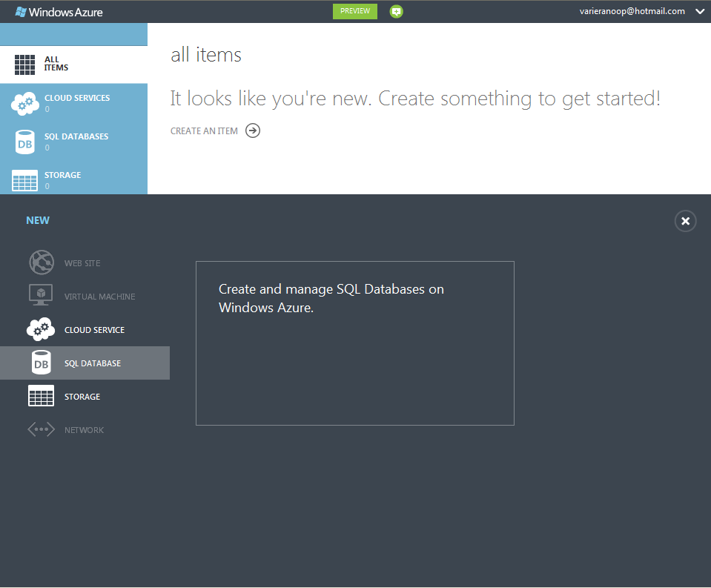Select SQL DATABASE in the NEW menu
The width and height of the screenshot is (711, 588).
click(85, 363)
